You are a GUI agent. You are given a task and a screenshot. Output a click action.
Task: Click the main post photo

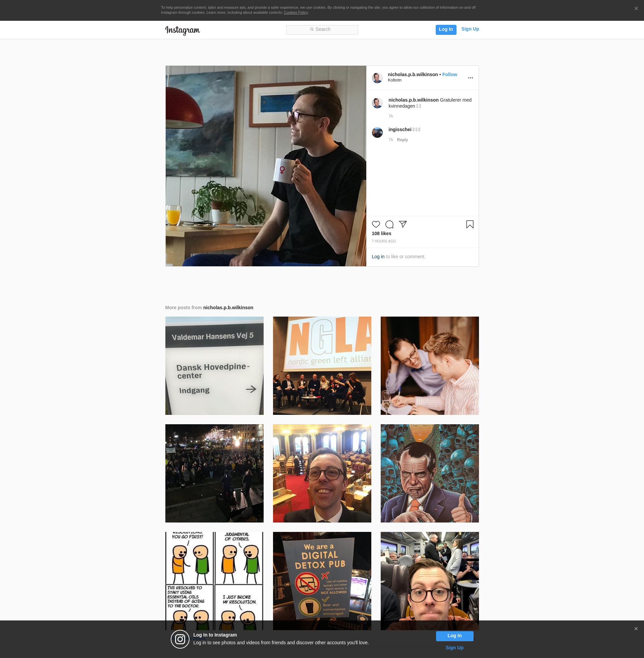[266, 166]
